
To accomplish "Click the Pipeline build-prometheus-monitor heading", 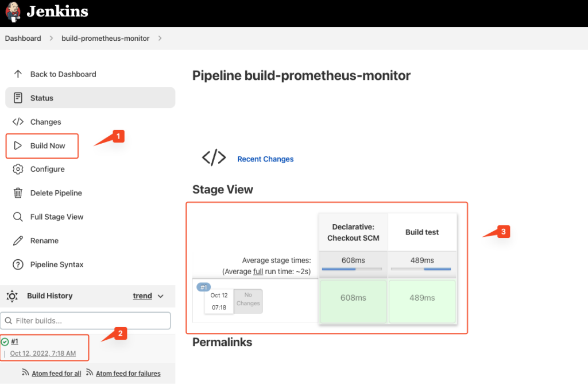I will coord(301,75).
